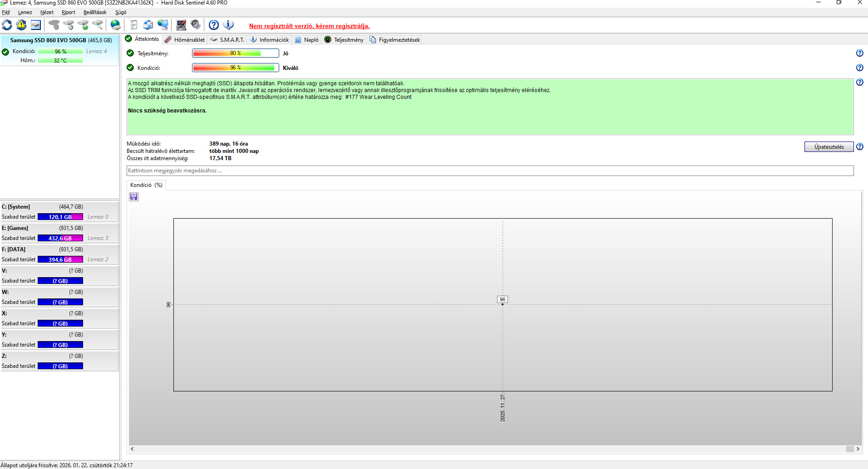The width and height of the screenshot is (868, 469).
Task: Click the disk with clock toolbar icon
Action: (69, 25)
